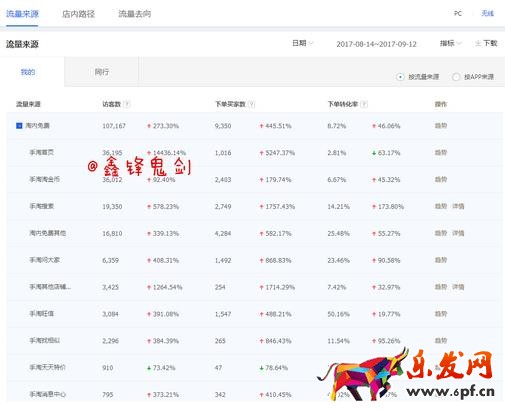Select the 我的 sub-tab
The width and height of the screenshot is (505, 412).
[28, 72]
